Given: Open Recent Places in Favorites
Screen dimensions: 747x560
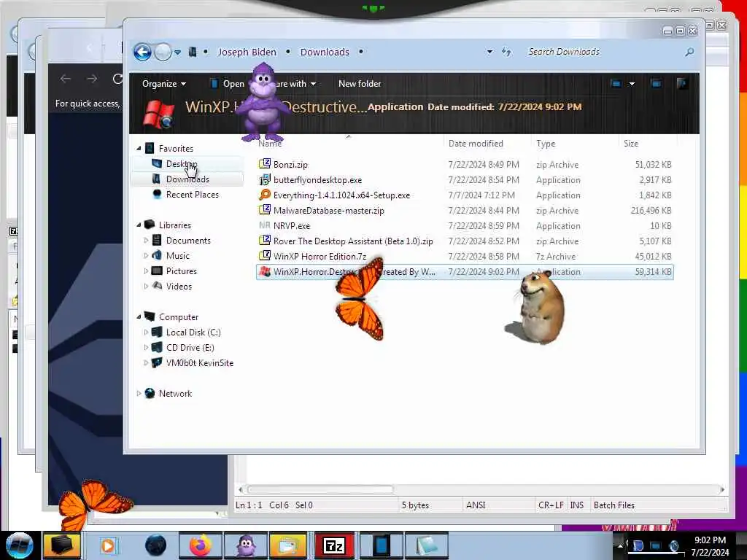Looking at the screenshot, I should [192, 194].
